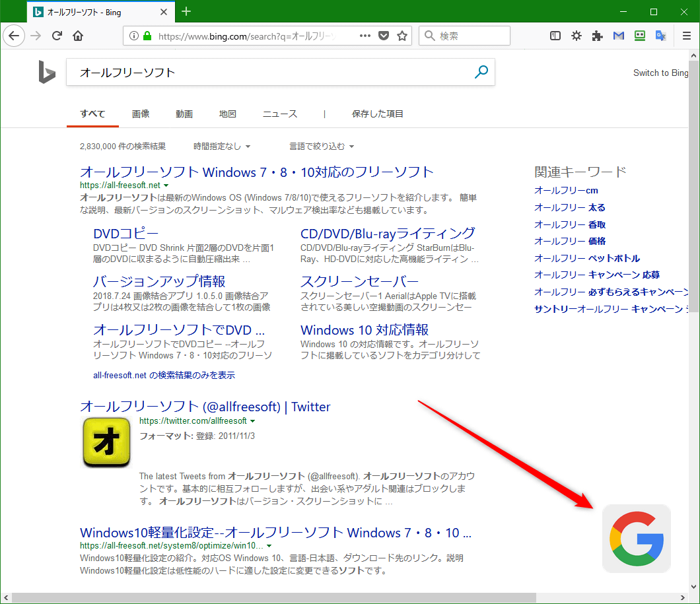Toggle the browser sidebar icon
Viewport: 700px width, 604px height.
click(555, 36)
